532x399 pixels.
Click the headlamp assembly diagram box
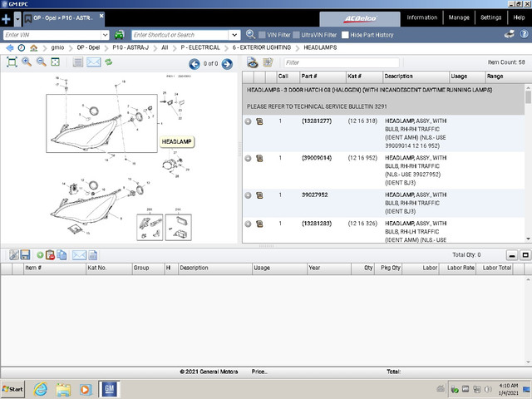tap(101, 123)
